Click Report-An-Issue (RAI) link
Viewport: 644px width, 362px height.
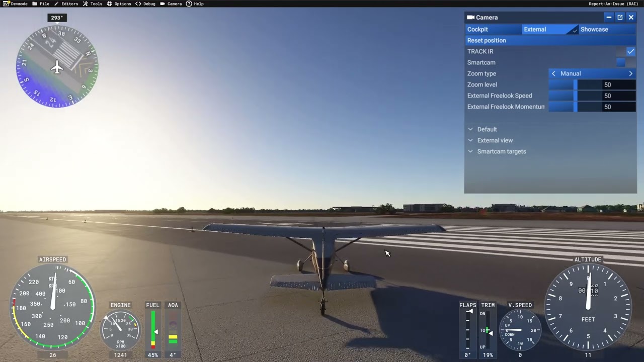[613, 4]
